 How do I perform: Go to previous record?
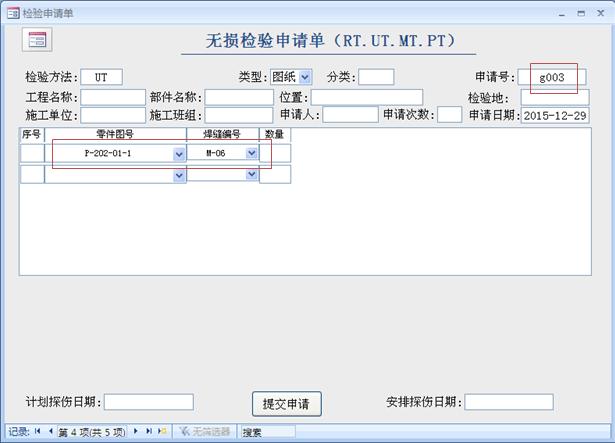click(49, 432)
